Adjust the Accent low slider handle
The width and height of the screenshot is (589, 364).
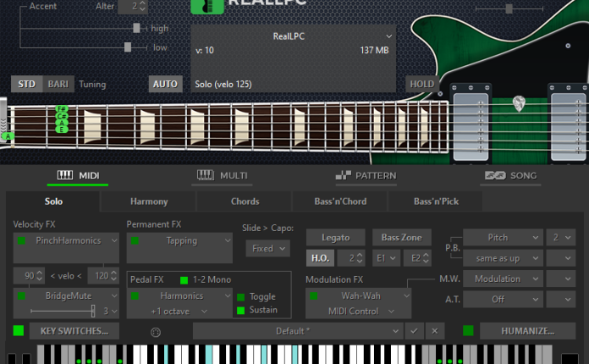pyautogui.click(x=128, y=47)
